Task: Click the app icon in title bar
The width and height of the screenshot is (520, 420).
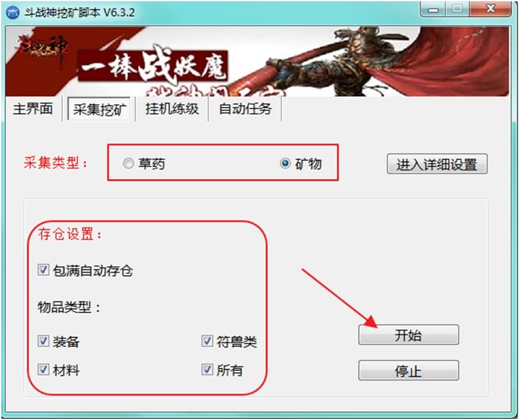Action: (x=13, y=13)
